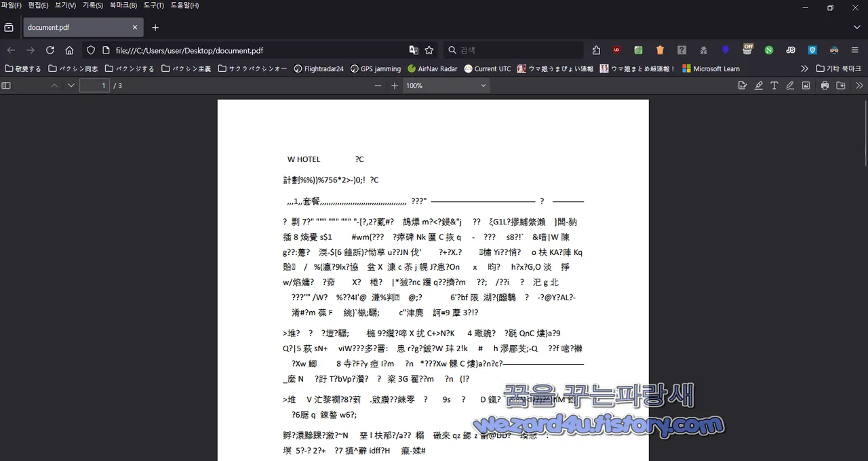868x461 pixels.
Task: Open the 기타 북마크 folder
Action: tap(839, 68)
